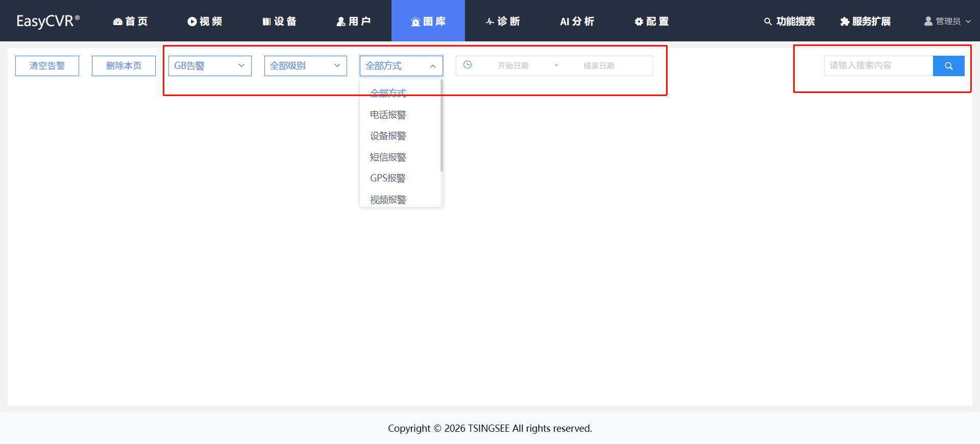The height and width of the screenshot is (444, 980).
Task: Select GPS报警 from the list
Action: coord(400,178)
